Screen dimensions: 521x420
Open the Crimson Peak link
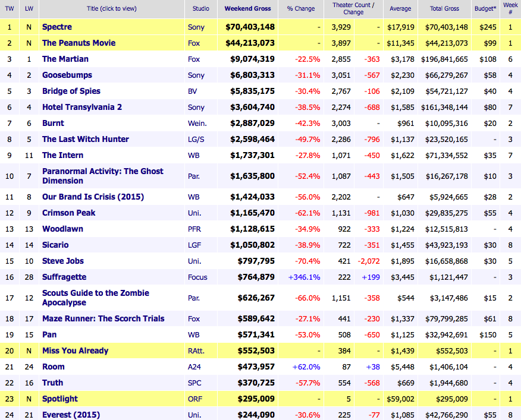pos(69,213)
